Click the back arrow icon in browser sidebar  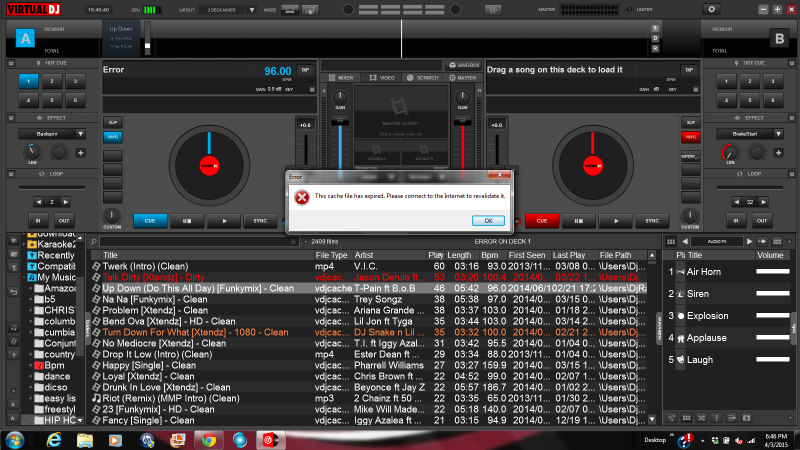tap(14, 292)
